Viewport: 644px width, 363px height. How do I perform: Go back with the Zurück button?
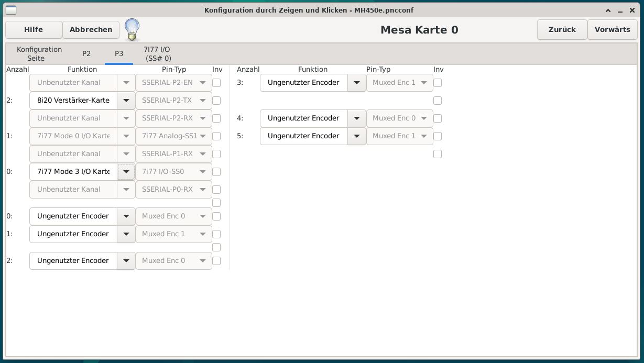pyautogui.click(x=562, y=30)
